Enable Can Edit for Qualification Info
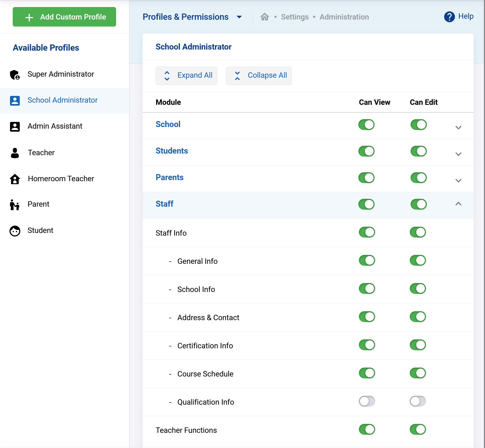485x448 pixels. coord(418,401)
